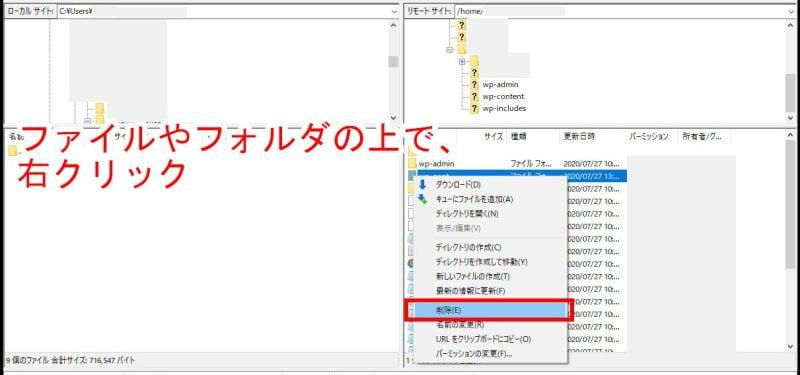800x375 pixels.
Task: Select パーミッションの変更(F) menu entry
Action: 474,354
